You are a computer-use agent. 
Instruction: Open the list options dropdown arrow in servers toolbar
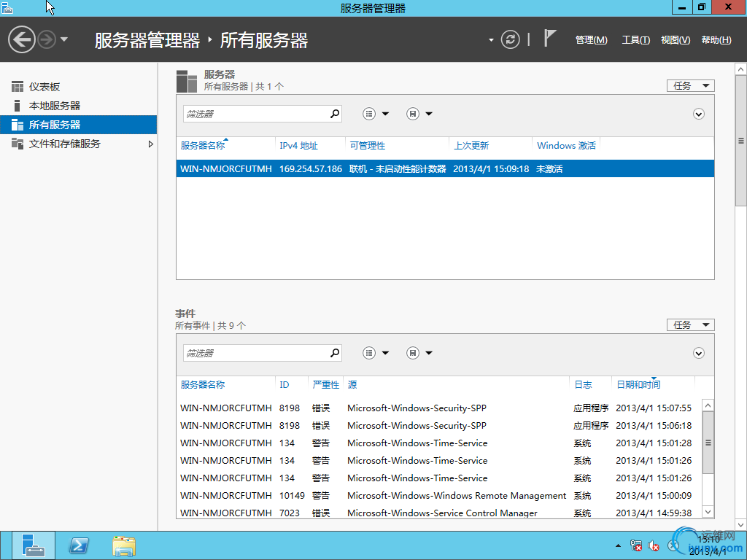pos(385,114)
